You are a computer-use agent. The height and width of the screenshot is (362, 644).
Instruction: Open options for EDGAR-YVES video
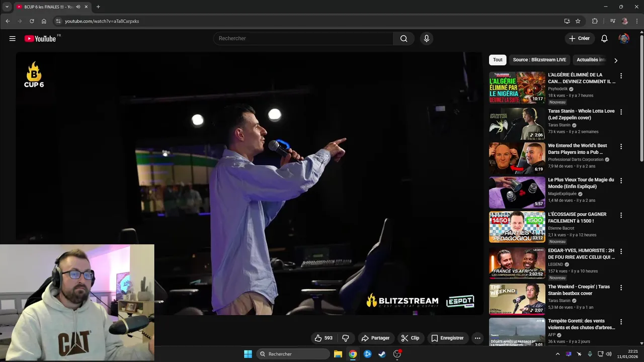pos(621,251)
